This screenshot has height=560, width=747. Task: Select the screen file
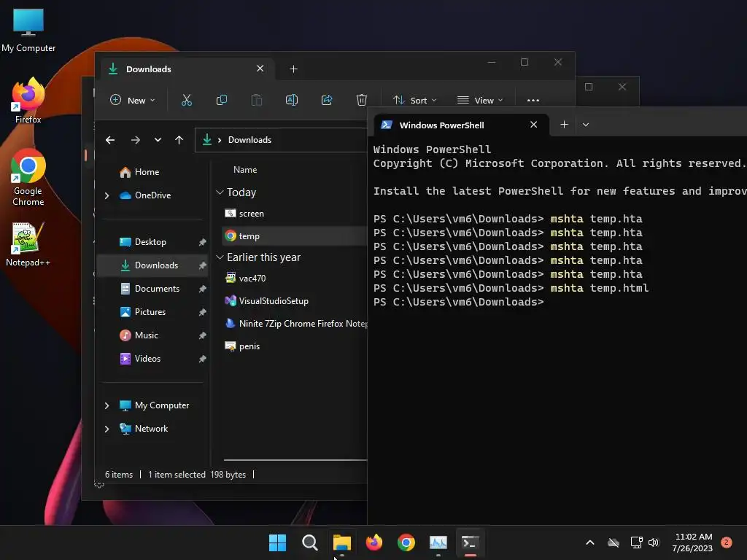pos(244,214)
